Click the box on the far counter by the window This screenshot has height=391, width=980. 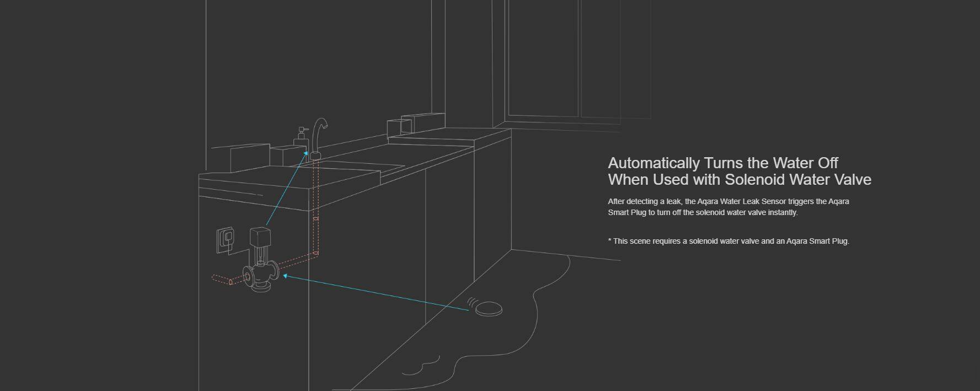click(x=422, y=122)
